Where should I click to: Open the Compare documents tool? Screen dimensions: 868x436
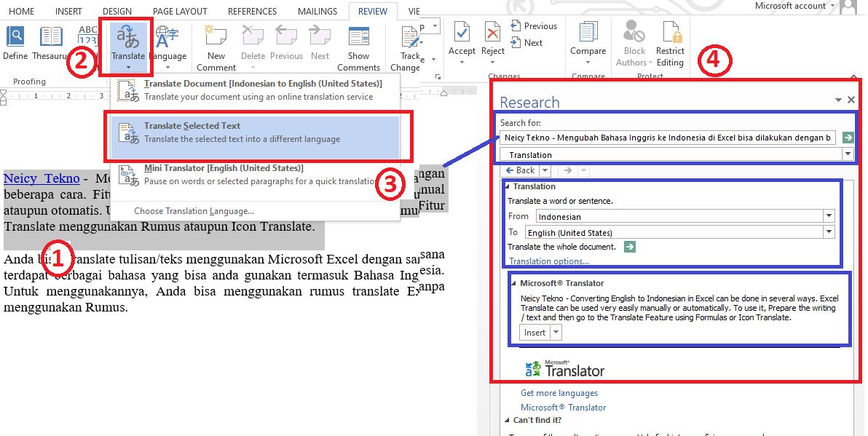pyautogui.click(x=588, y=42)
